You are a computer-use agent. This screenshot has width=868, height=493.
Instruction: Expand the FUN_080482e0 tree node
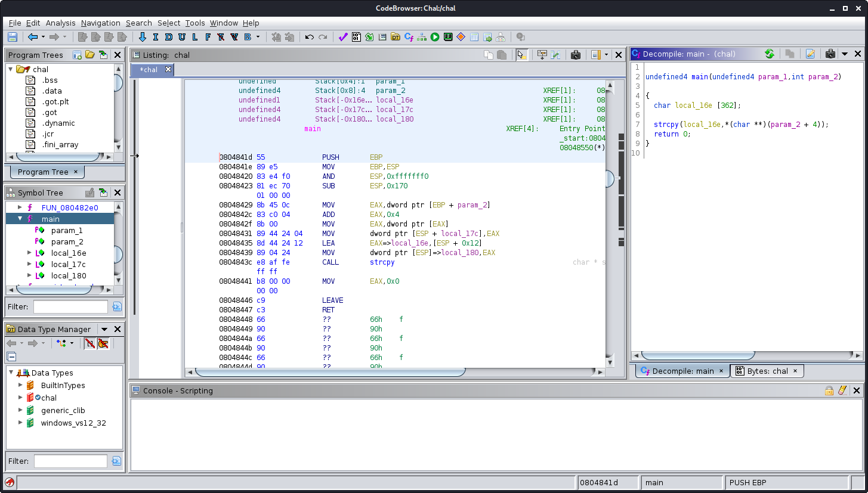click(20, 207)
